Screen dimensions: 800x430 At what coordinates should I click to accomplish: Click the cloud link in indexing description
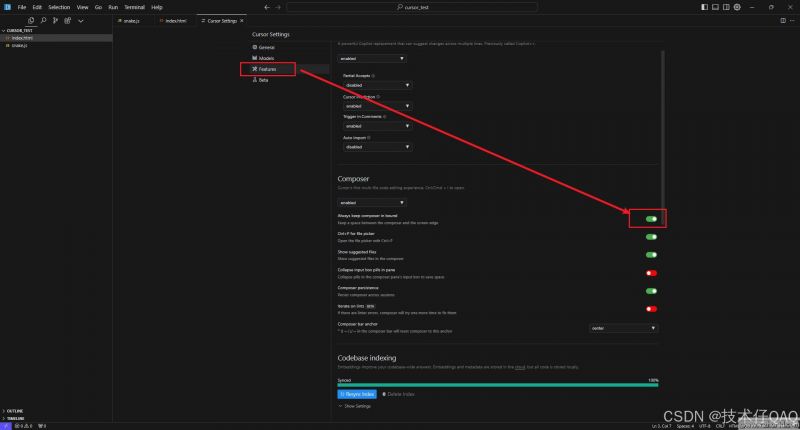(519, 367)
